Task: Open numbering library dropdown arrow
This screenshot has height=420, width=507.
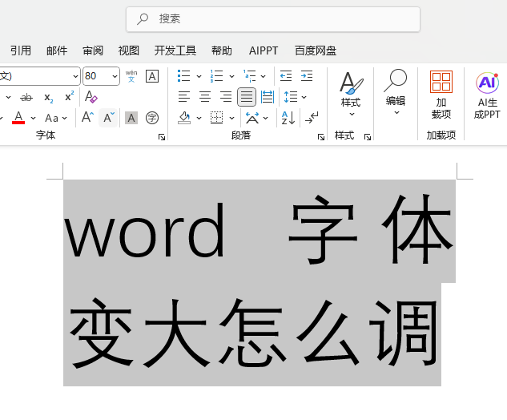Action: coord(231,76)
